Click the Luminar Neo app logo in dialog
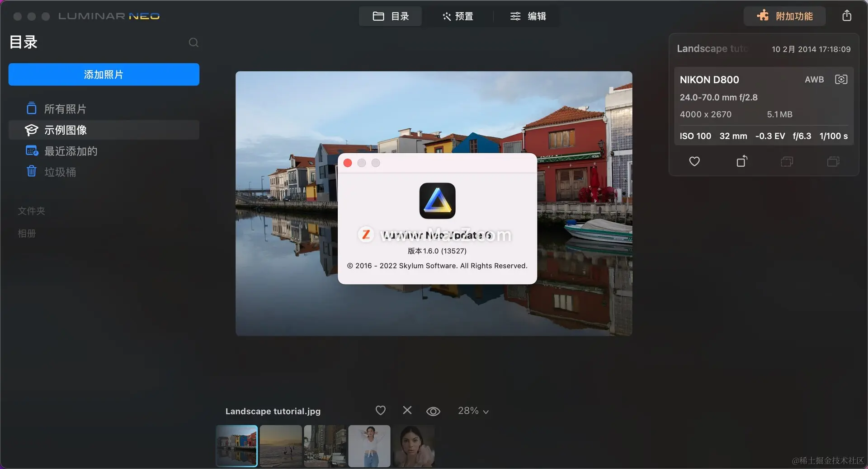This screenshot has height=469, width=868. pyautogui.click(x=437, y=201)
